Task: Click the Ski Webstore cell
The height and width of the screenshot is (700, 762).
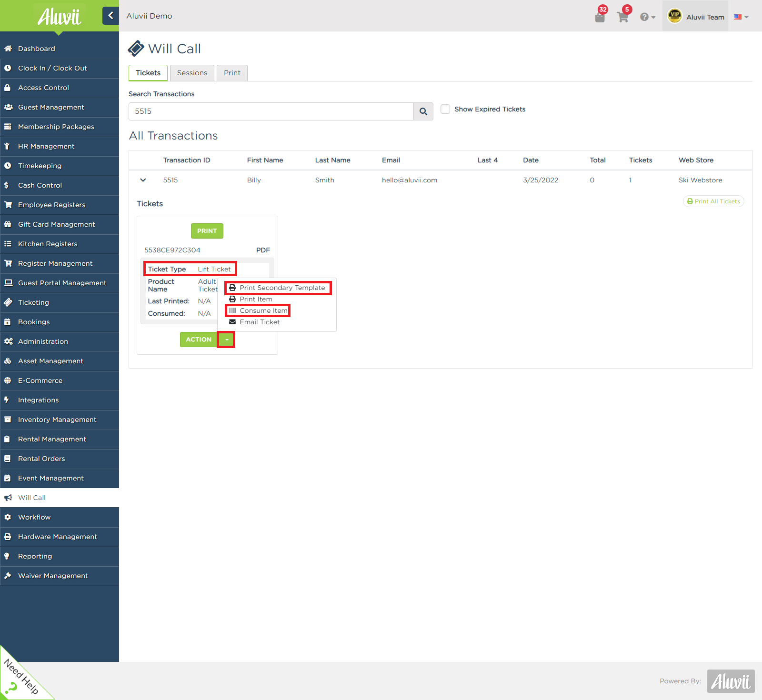Action: pyautogui.click(x=701, y=180)
